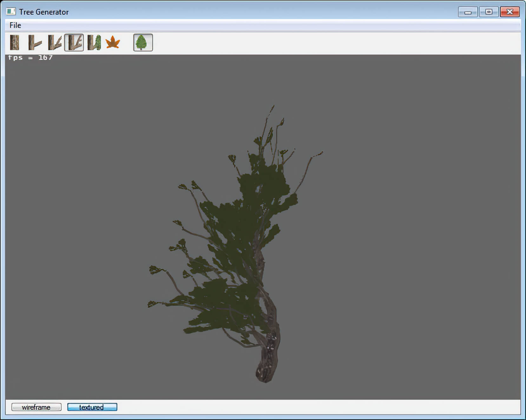Select the unhighlighted trunk with forked branch icon
The image size is (526, 420).
[x=55, y=43]
